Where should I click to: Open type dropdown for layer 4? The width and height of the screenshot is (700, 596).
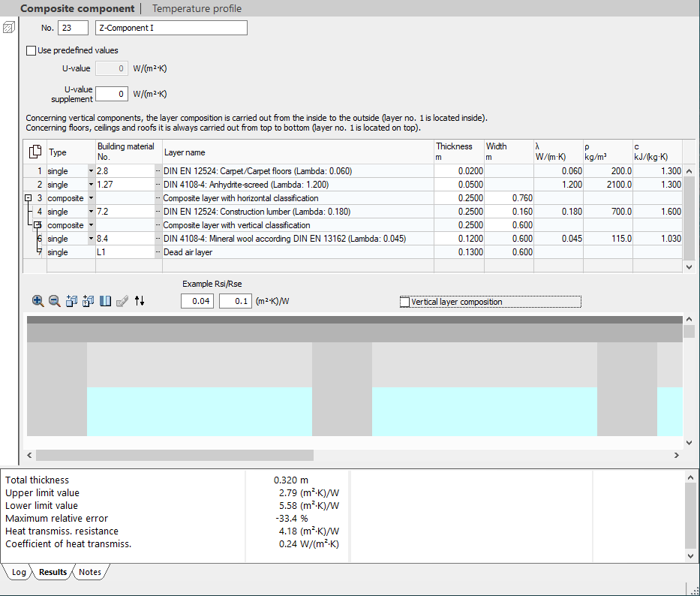91,212
